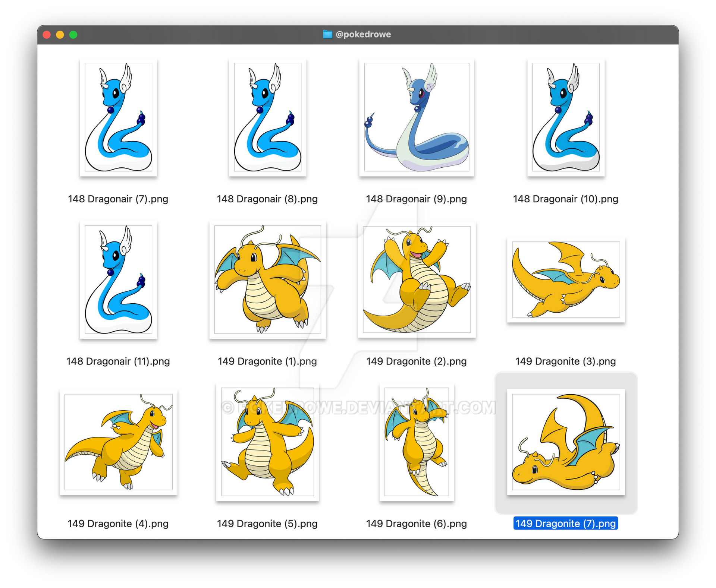The height and width of the screenshot is (588, 716).
Task: Click the blue folder icon in title bar
Action: 327,34
